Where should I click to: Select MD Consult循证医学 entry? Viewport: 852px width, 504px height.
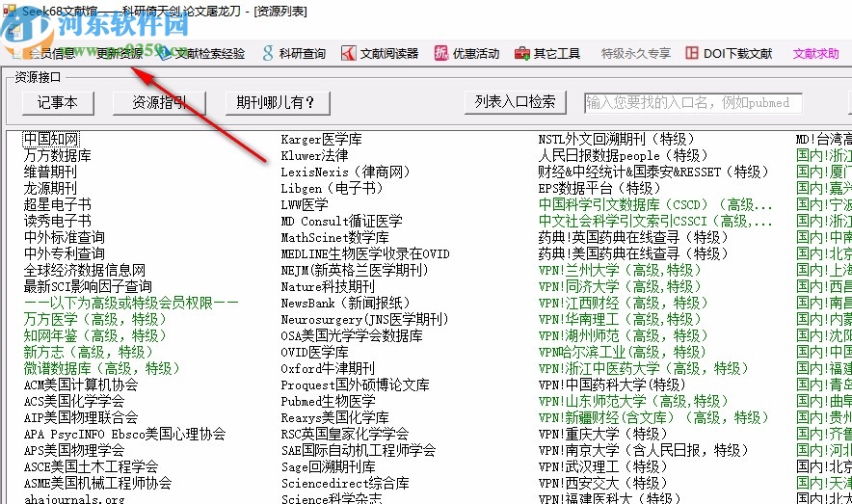(x=342, y=221)
